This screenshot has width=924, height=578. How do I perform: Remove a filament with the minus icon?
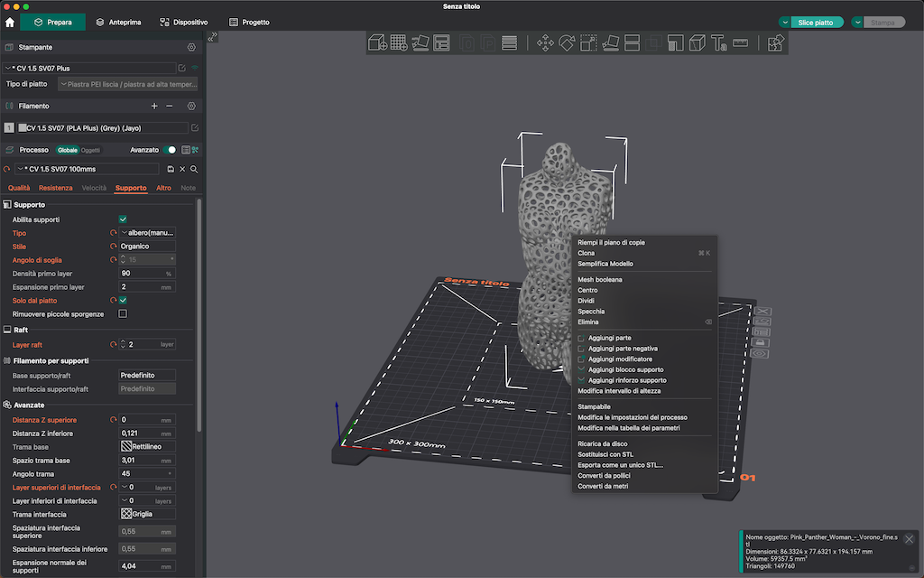pos(170,107)
